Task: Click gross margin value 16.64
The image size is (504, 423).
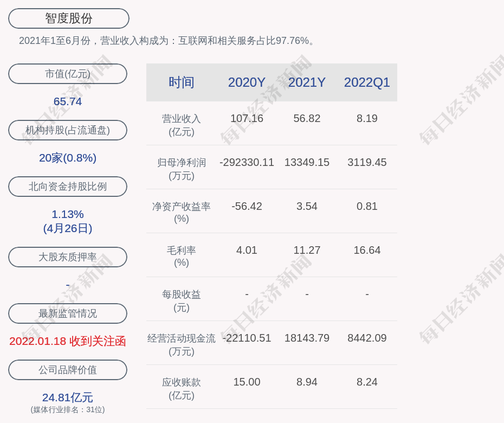Action: pyautogui.click(x=367, y=250)
